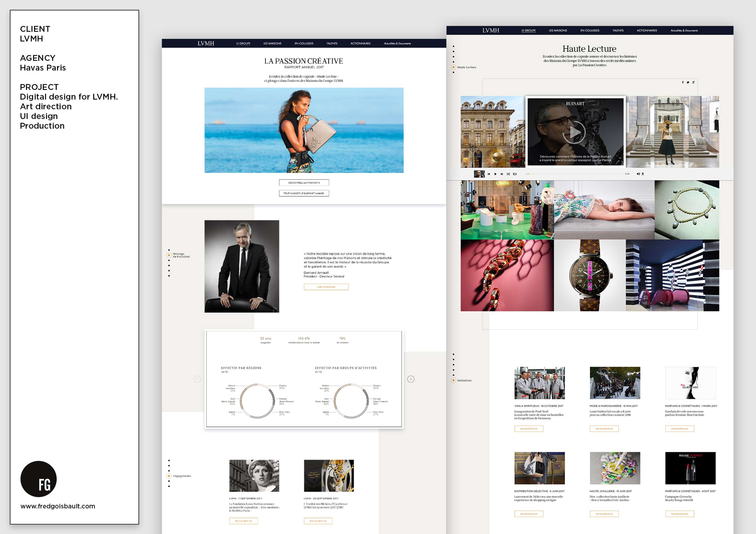Click the hero image of woman with handbag
This screenshot has height=534, width=756.
pos(304,130)
